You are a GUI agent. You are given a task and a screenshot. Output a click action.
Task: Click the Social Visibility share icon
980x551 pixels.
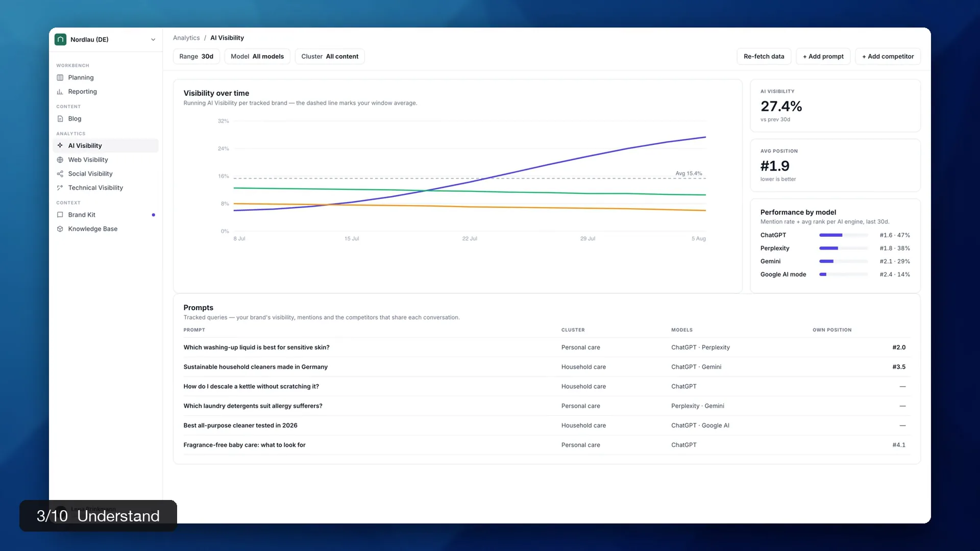pos(60,174)
